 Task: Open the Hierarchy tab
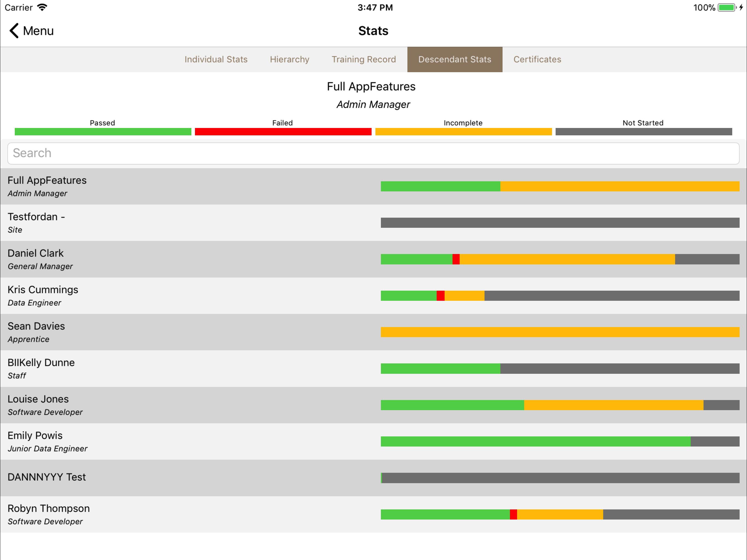click(x=289, y=59)
